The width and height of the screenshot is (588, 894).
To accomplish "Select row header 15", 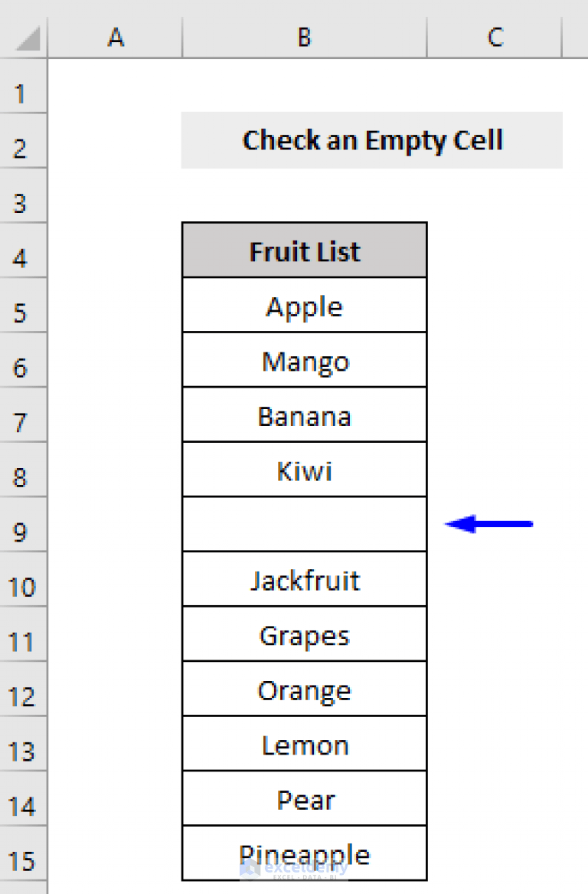I will [x=23, y=862].
